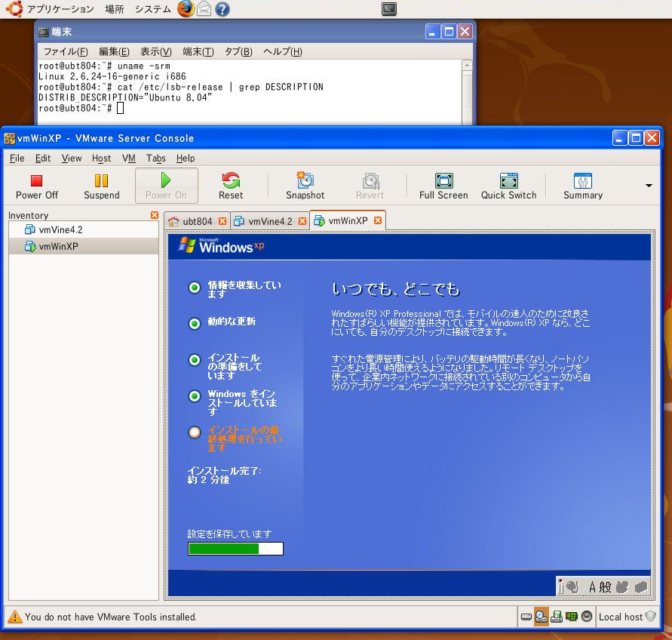Click the sound device status icon
The width and height of the screenshot is (672, 640).
point(587,617)
